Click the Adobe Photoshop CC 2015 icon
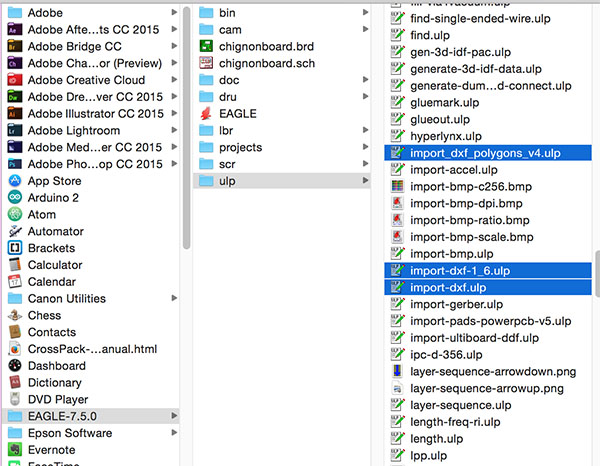 (x=15, y=164)
